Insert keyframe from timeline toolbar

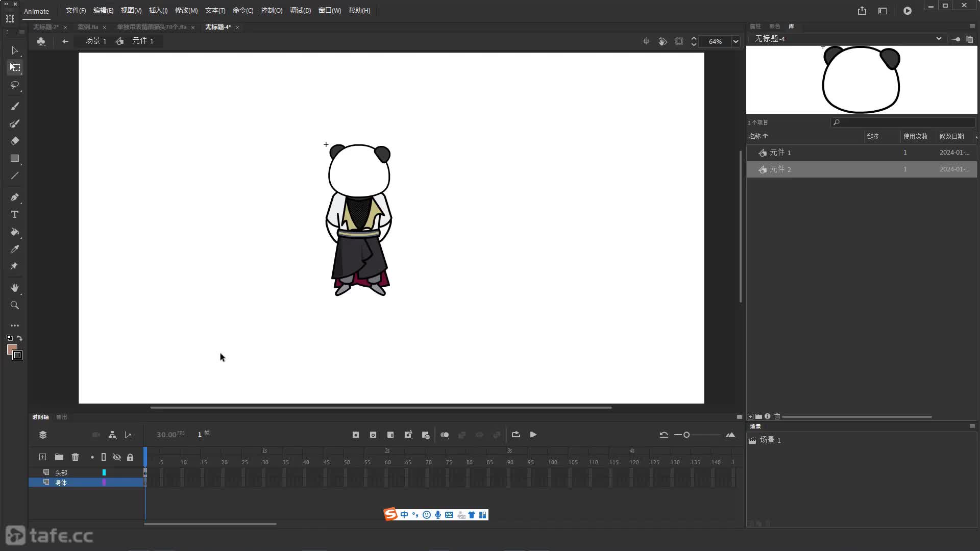point(356,435)
